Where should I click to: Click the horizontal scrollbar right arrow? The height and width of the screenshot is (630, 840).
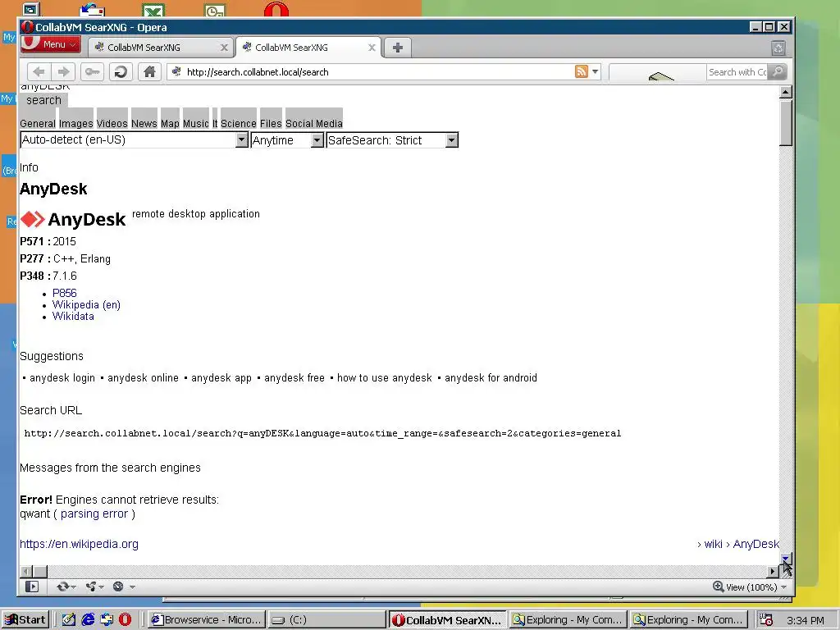coord(772,571)
